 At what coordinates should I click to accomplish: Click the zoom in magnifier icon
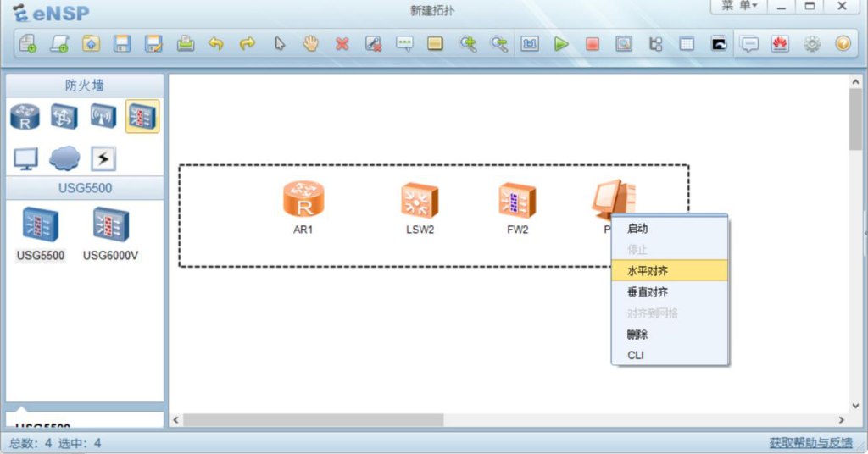click(x=468, y=44)
